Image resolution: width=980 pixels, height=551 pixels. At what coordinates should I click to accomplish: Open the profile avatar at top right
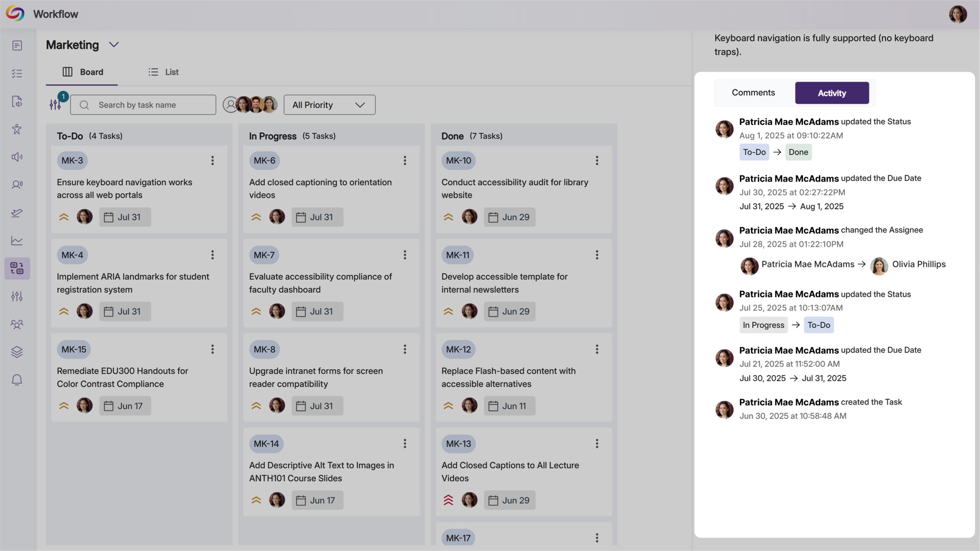coord(957,14)
